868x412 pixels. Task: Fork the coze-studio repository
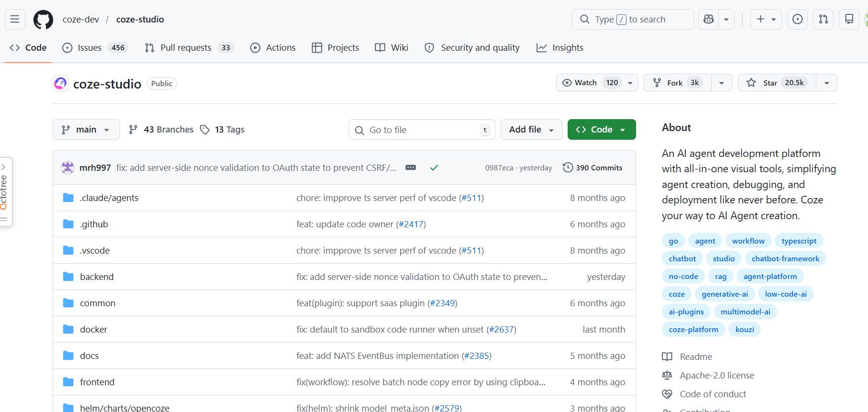tap(678, 83)
